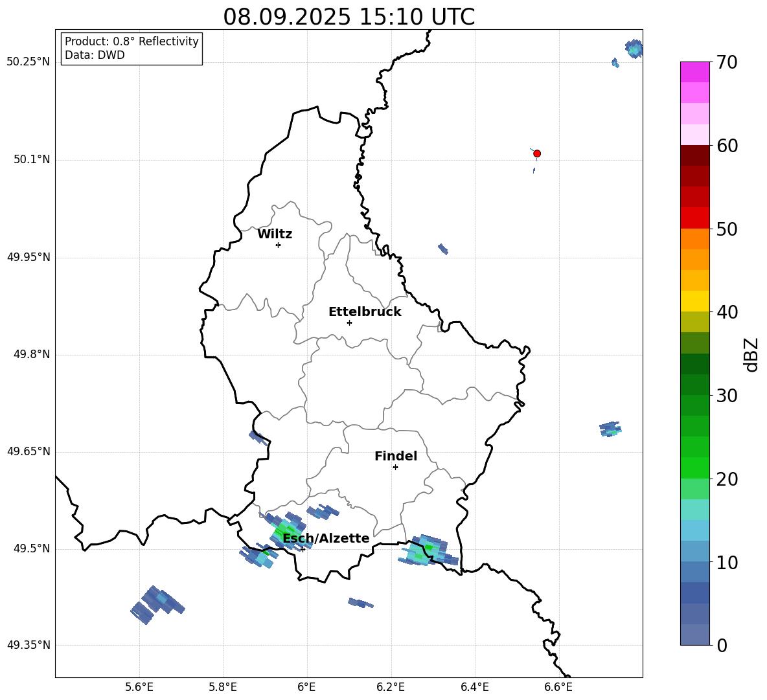Screen dimensions: 767x700
Task: Click the longitude label 5.8°E
Action: click(x=223, y=688)
